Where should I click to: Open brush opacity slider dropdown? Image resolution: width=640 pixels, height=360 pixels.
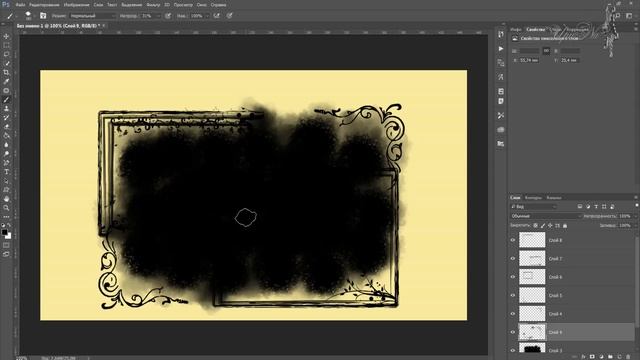[158, 16]
